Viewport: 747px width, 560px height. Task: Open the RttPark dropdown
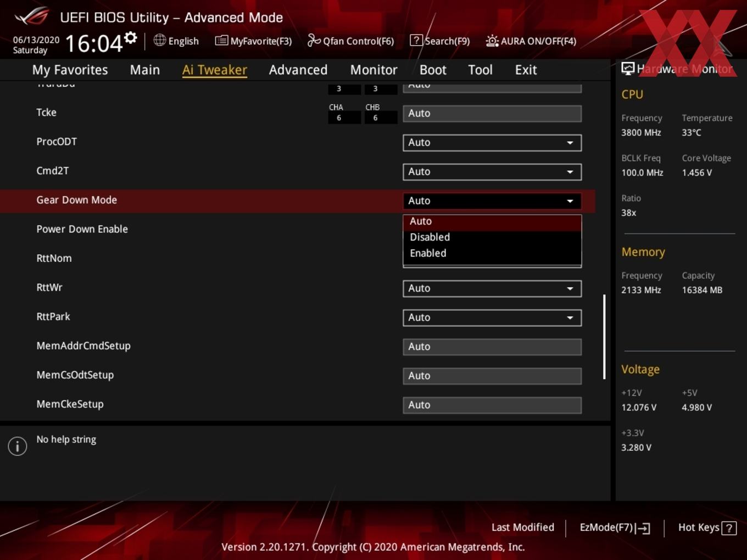coord(492,317)
